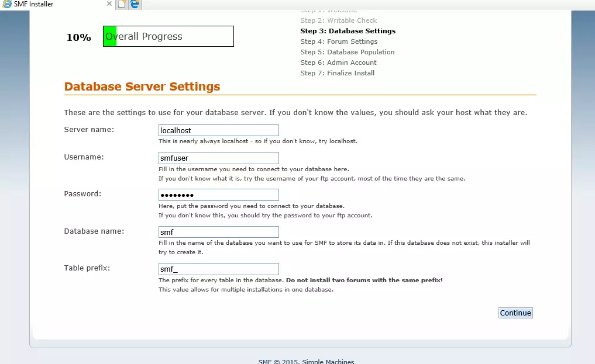Focus the Table prefix field with smf_

219,269
